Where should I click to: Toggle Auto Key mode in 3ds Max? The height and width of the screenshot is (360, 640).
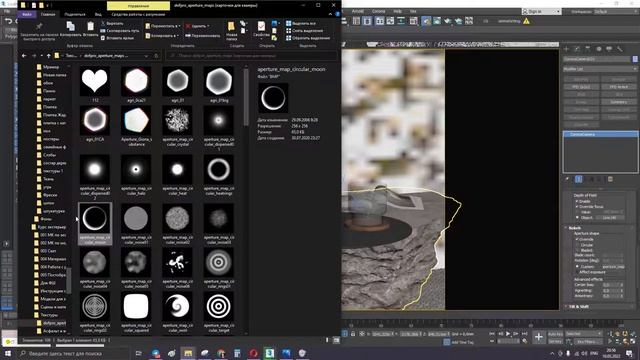(x=556, y=334)
